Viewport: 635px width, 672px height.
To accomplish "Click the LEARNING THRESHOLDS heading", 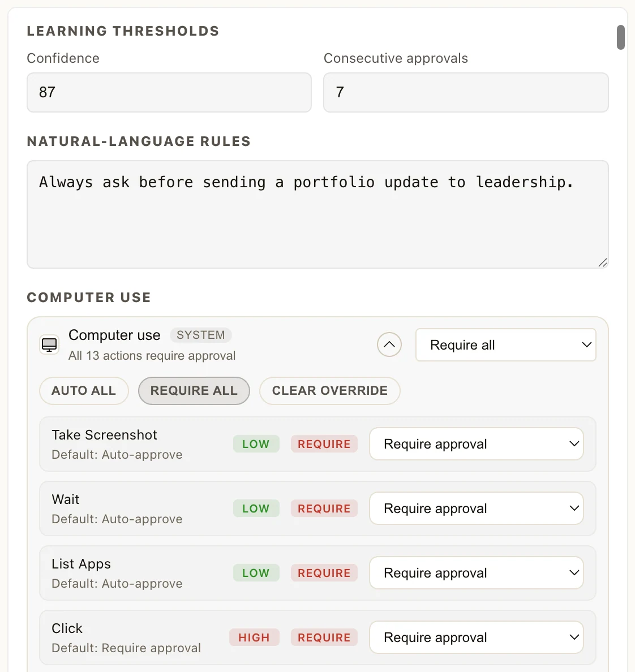I will pos(123,31).
